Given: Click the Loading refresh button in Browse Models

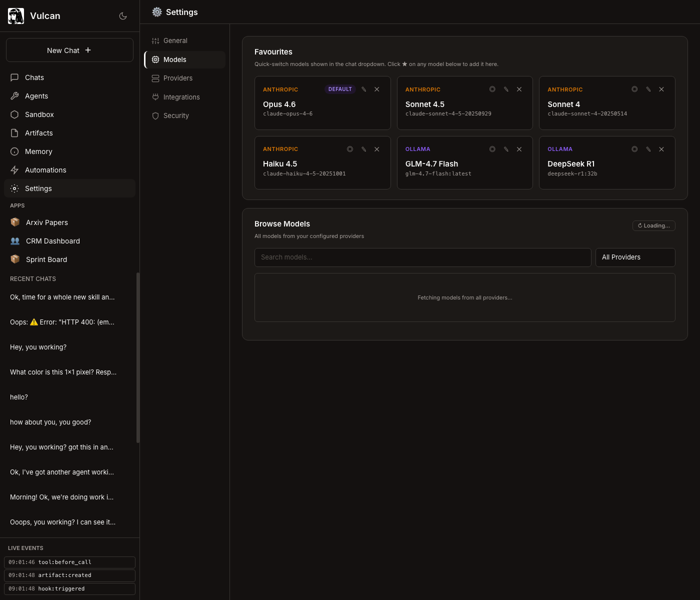Looking at the screenshot, I should click(x=653, y=226).
